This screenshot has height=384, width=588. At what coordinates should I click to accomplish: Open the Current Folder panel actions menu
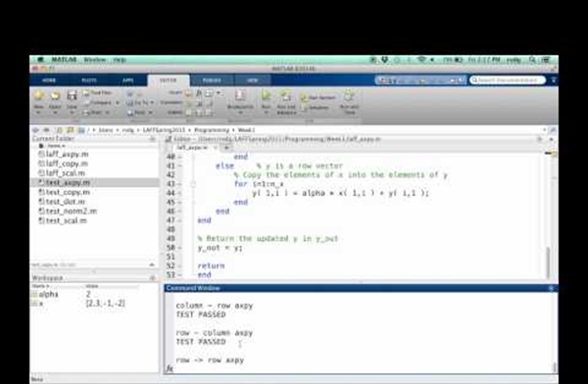(x=152, y=139)
